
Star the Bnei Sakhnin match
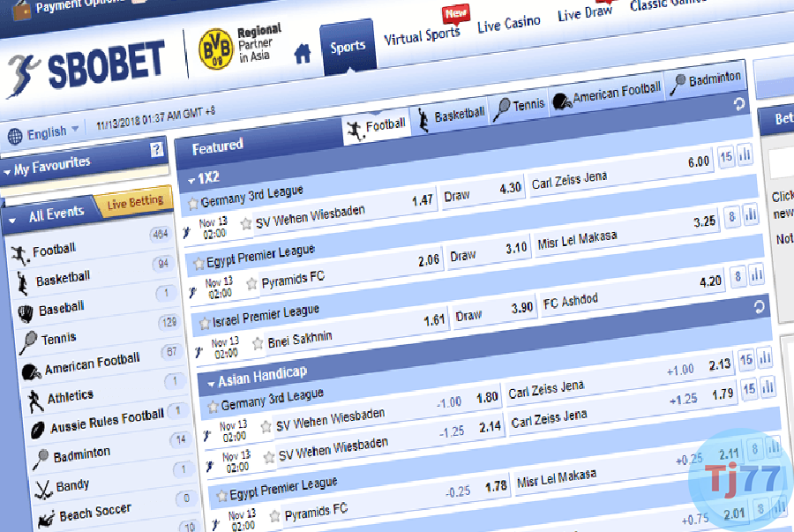(258, 343)
